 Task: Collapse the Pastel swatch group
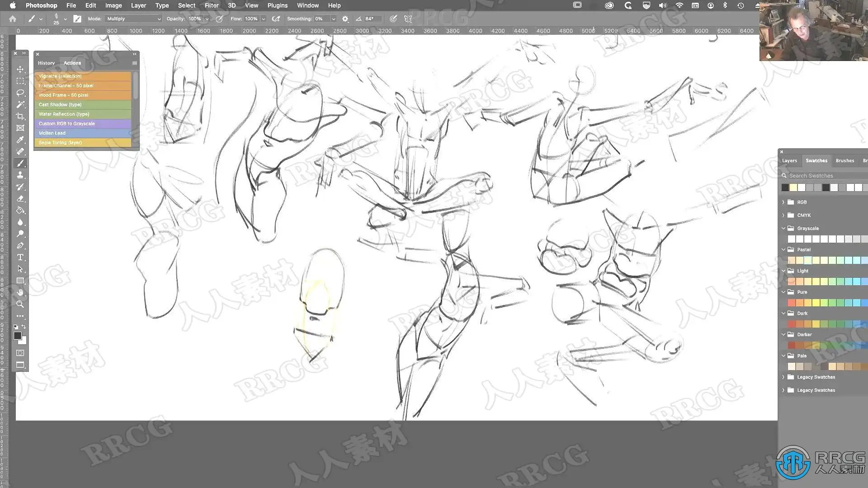point(783,249)
